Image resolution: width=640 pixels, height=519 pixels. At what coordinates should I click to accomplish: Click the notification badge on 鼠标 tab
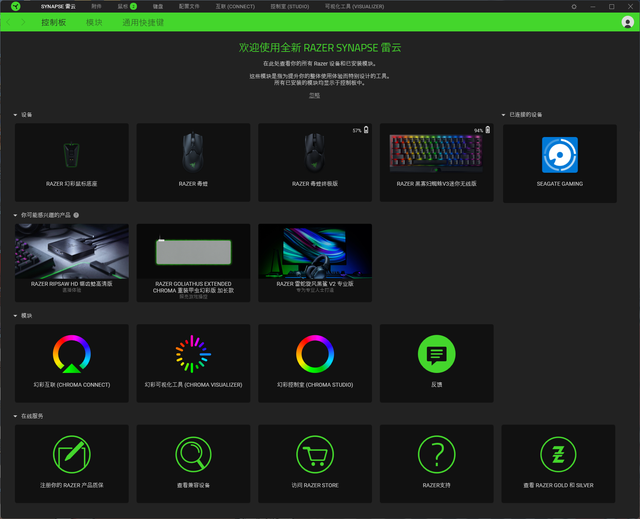point(133,6)
